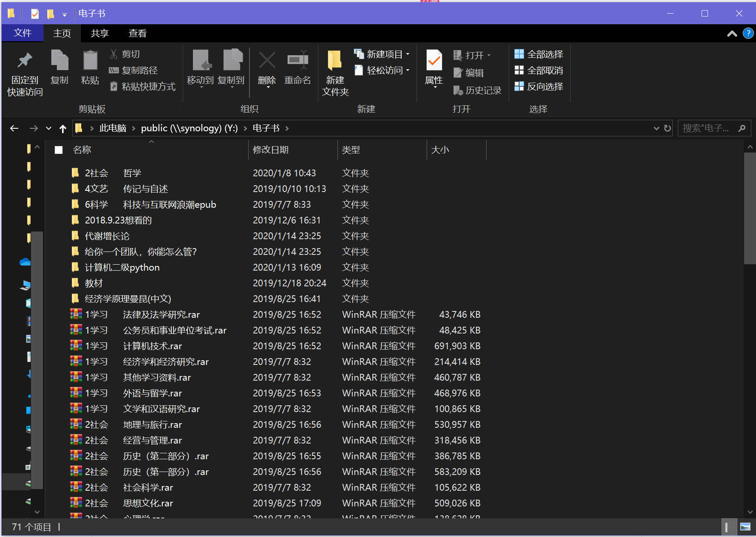Select the 计算机二级python folder
The image size is (756, 537).
[116, 267]
